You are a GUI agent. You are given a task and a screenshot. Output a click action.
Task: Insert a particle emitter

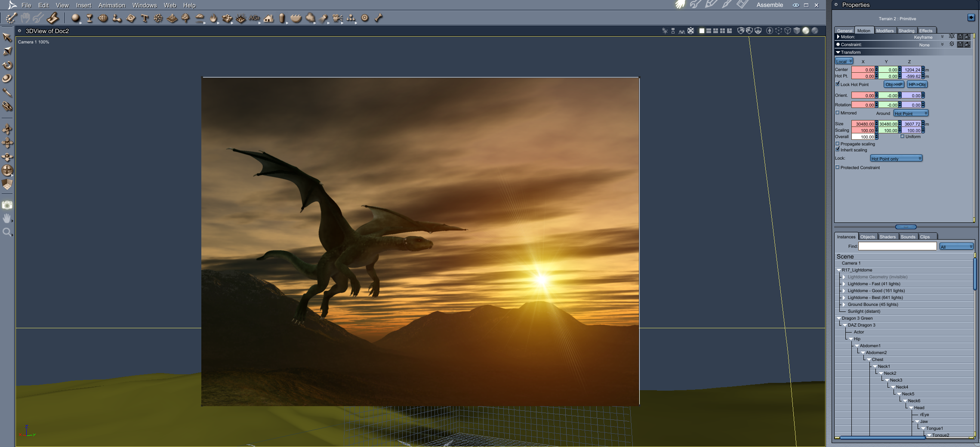coord(158,18)
